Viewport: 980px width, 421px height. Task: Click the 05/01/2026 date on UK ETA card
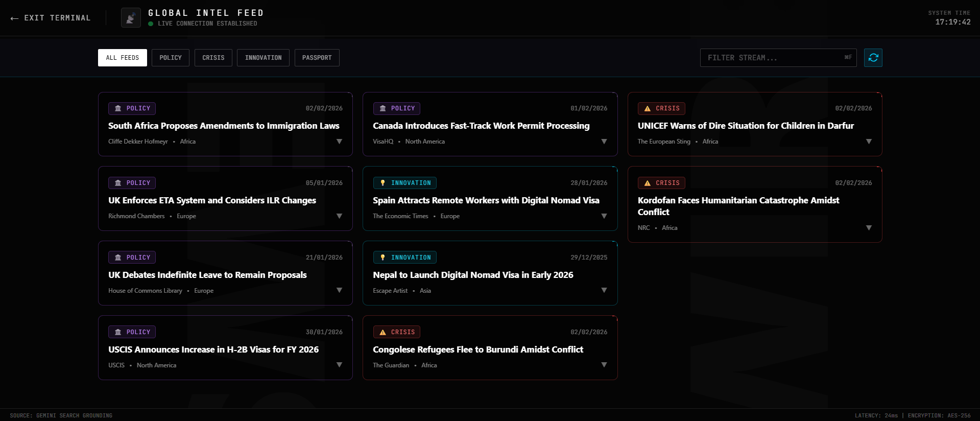pos(324,183)
